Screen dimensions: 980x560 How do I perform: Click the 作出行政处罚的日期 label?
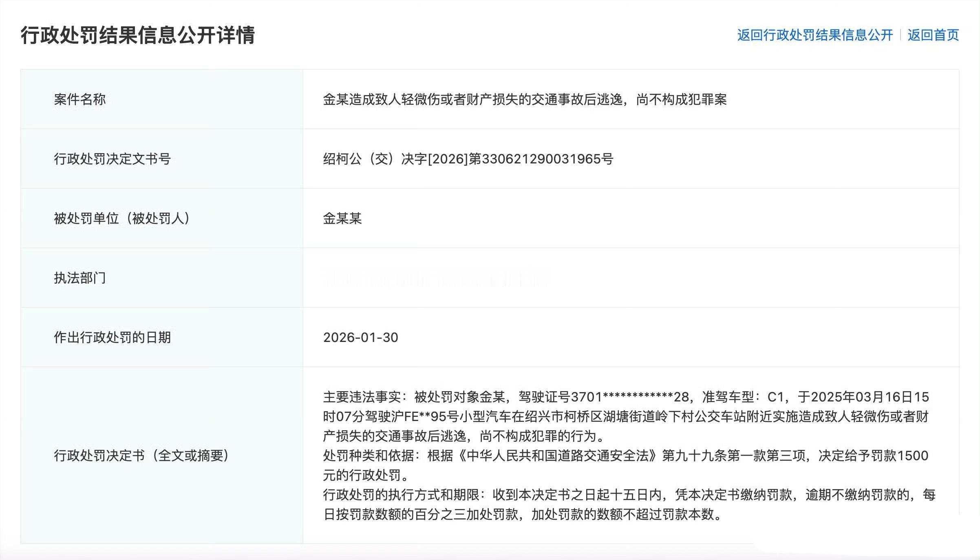tap(112, 337)
